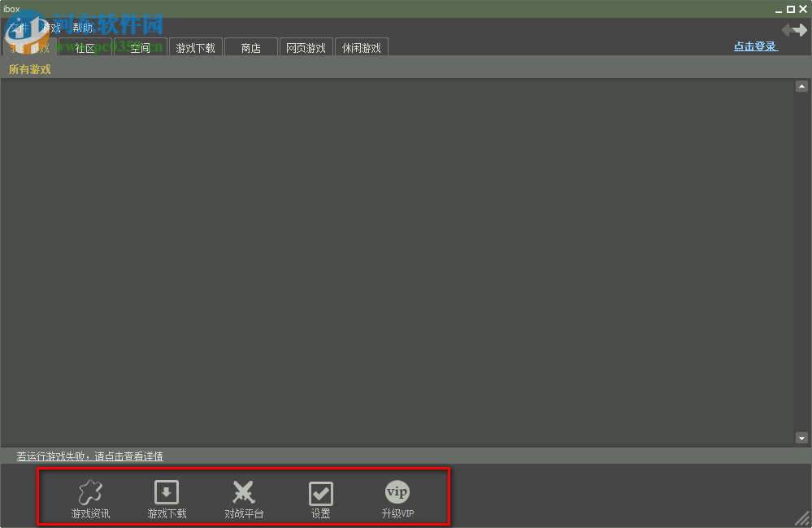Open 设置 (Settings) icon at bottom
The image size is (812, 528).
coord(320,497)
